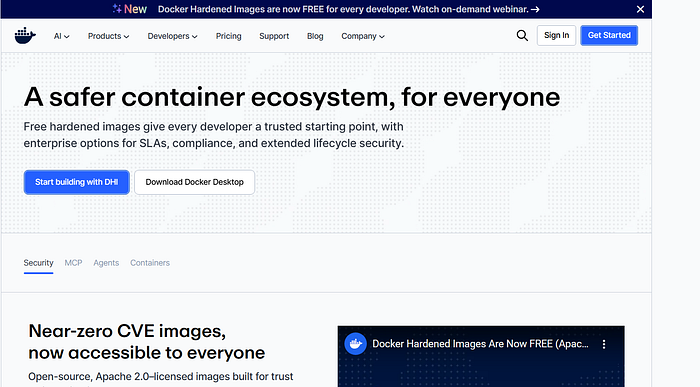Select the Security tab

[38, 263]
